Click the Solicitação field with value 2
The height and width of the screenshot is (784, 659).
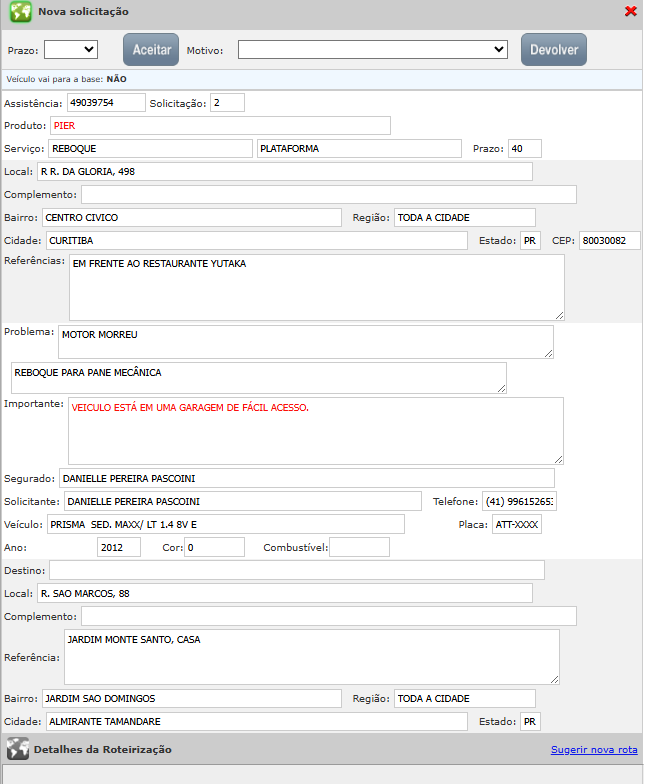[227, 102]
